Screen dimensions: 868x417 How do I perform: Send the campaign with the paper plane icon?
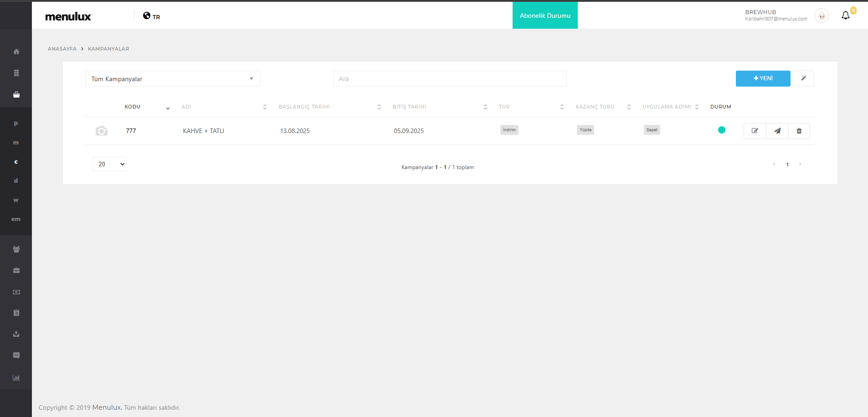click(x=777, y=131)
